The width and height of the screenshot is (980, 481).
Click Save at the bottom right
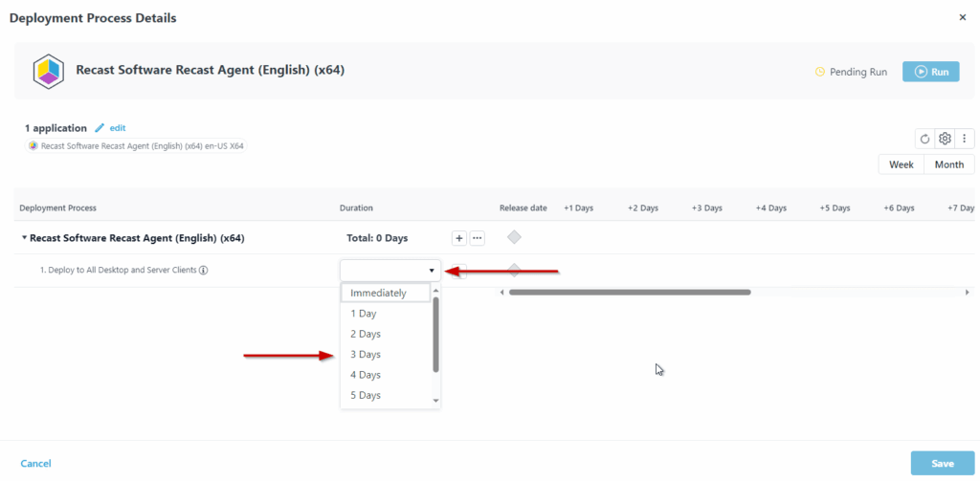[942, 464]
